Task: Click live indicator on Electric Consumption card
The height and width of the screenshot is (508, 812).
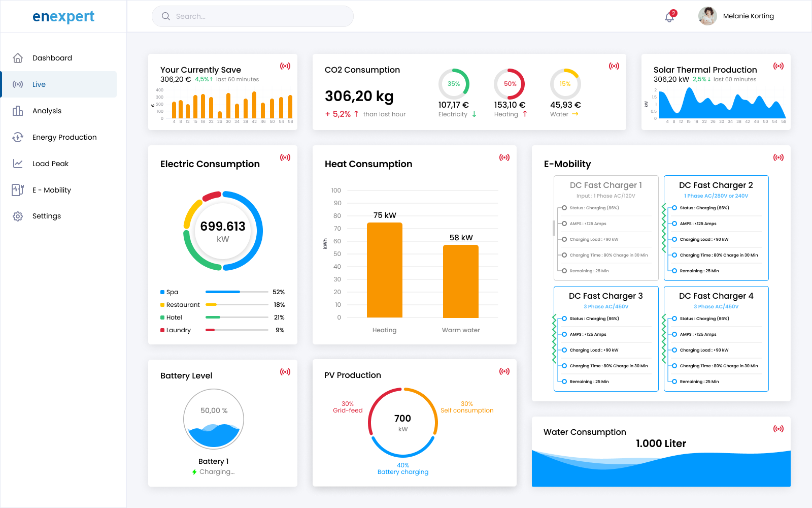Action: tap(285, 157)
